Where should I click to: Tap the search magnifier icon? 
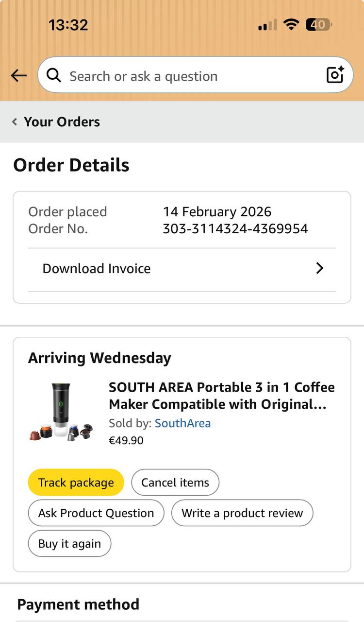[53, 75]
